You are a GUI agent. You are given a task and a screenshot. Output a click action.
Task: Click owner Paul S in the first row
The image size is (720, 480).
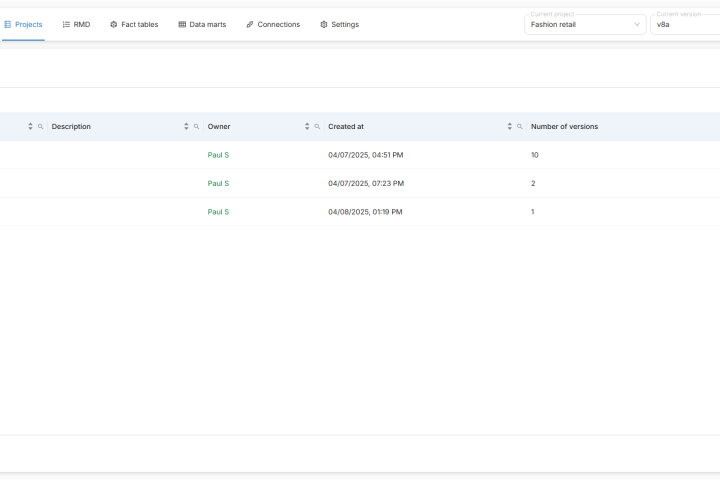point(218,155)
